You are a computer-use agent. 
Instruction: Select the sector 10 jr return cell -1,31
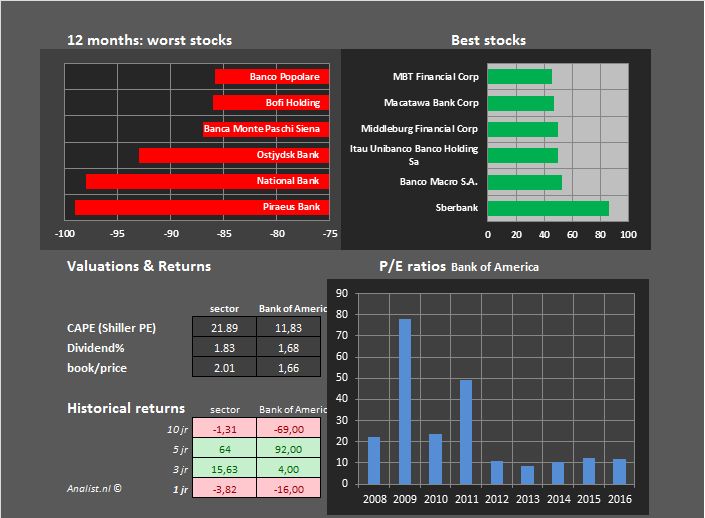(x=224, y=429)
